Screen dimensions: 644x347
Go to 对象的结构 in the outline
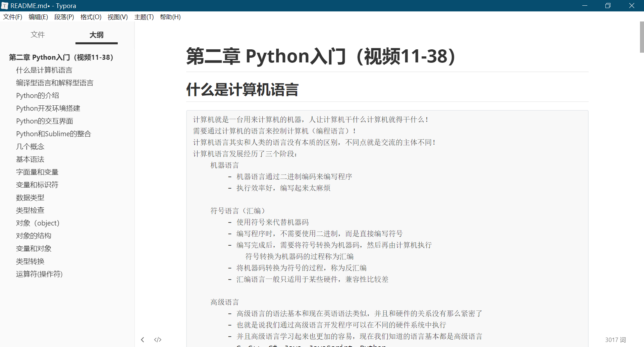point(34,236)
